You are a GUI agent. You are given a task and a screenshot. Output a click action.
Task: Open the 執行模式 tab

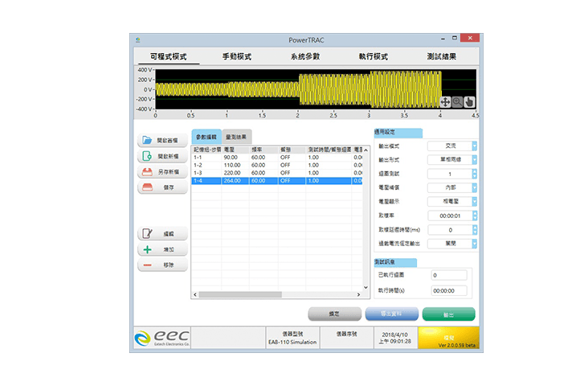point(374,57)
